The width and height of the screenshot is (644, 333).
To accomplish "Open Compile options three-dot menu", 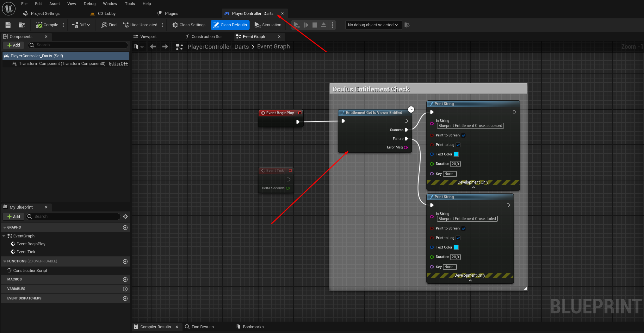I will point(63,25).
